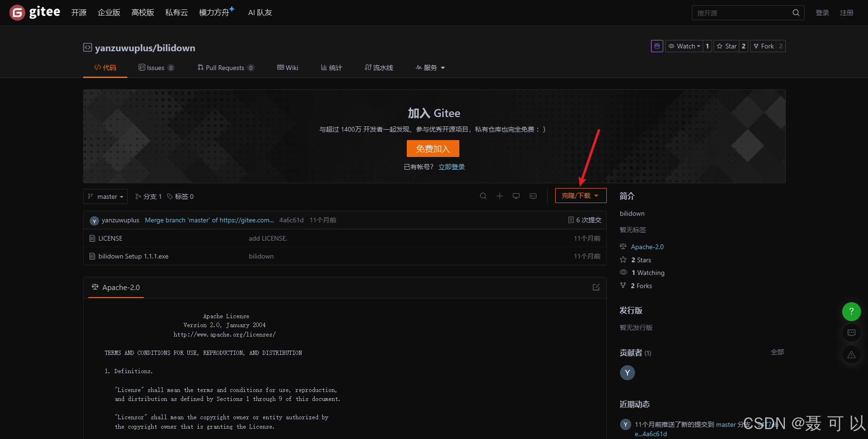Switch to the Pull Requests tab
The image size is (868, 439).
tap(226, 68)
